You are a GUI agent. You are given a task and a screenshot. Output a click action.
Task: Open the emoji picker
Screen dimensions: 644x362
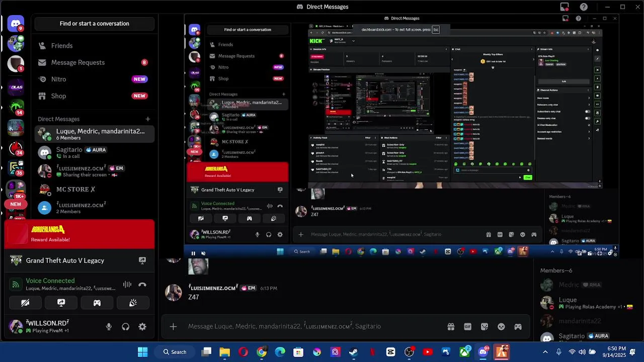[x=501, y=327]
